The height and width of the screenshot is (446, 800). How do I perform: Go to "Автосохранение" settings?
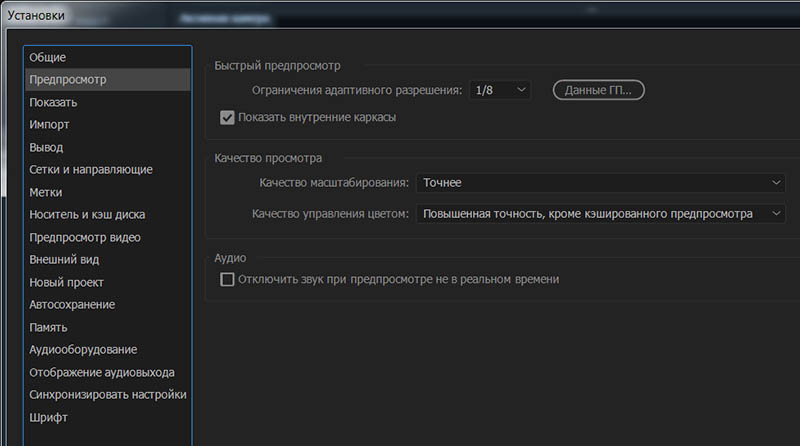pyautogui.click(x=72, y=304)
